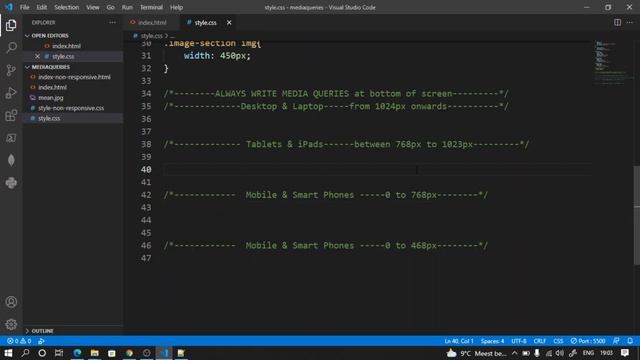
Task: Open the weather widget showing 9°C
Action: (x=476, y=353)
